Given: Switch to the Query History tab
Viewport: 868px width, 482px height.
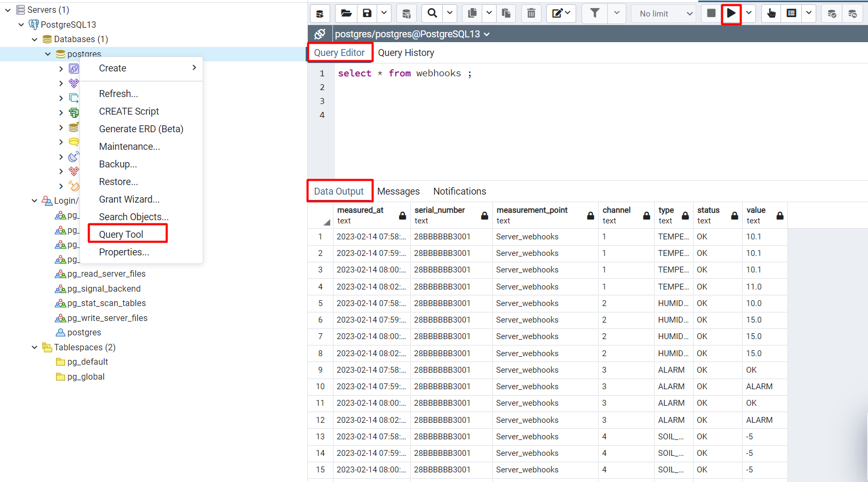Looking at the screenshot, I should pos(406,52).
